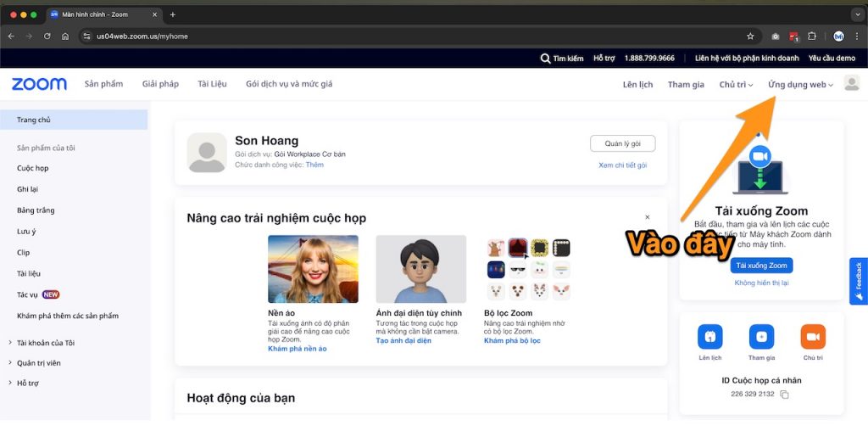Open Clip in the sidebar
Viewport: 868px width, 448px height.
23,252
